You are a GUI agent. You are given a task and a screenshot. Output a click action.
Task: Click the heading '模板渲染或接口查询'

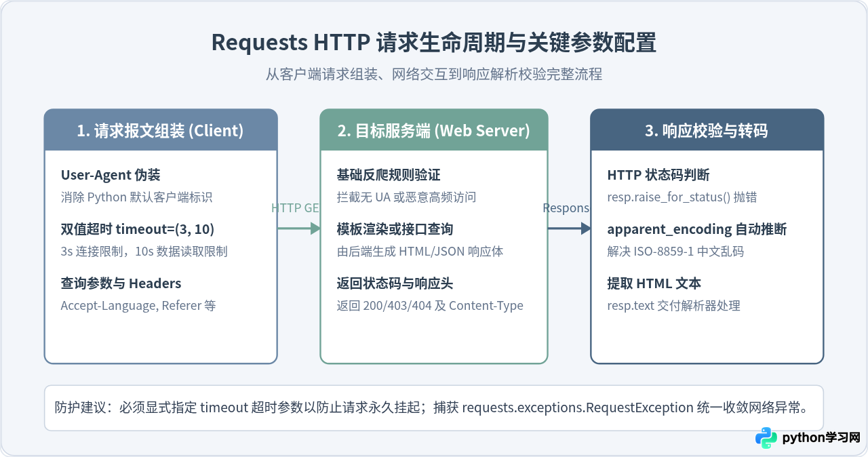(395, 229)
